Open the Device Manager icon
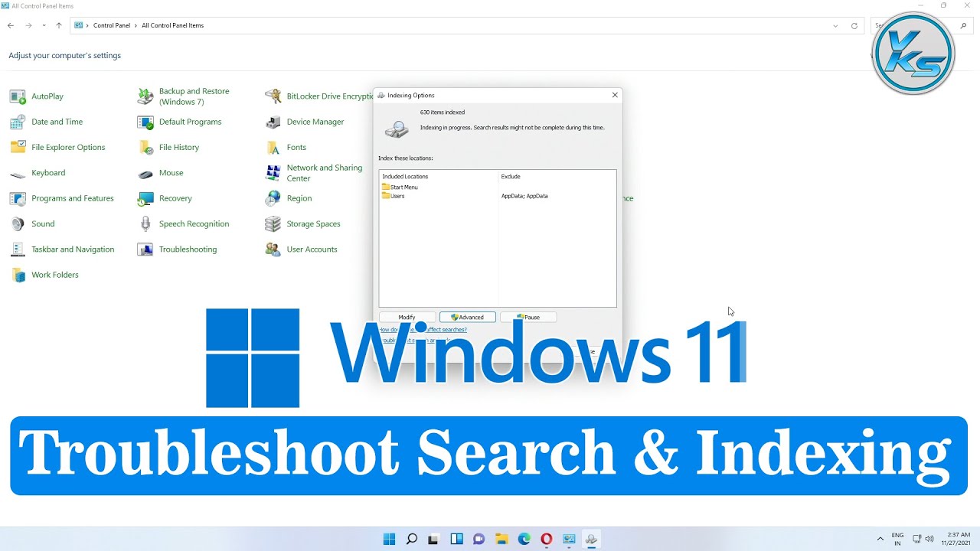Image resolution: width=980 pixels, height=551 pixels. tap(273, 122)
